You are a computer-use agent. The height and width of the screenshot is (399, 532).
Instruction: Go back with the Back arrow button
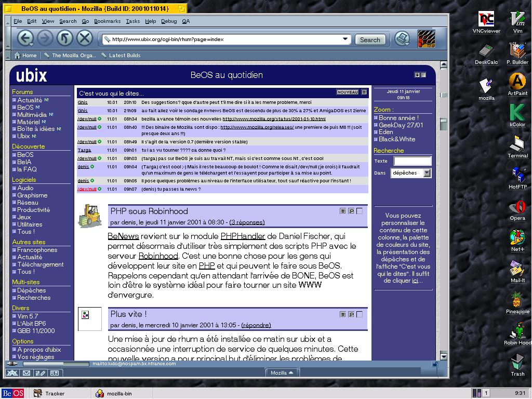[25, 38]
